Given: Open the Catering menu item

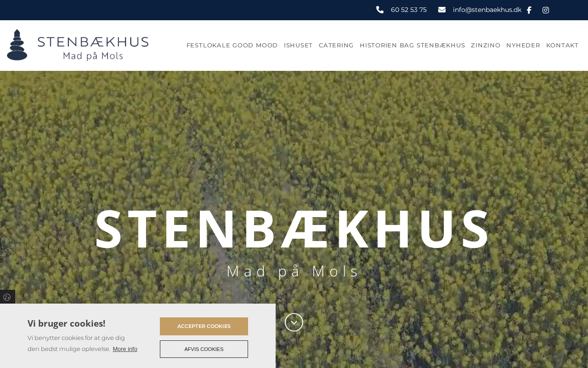Looking at the screenshot, I should click(336, 45).
